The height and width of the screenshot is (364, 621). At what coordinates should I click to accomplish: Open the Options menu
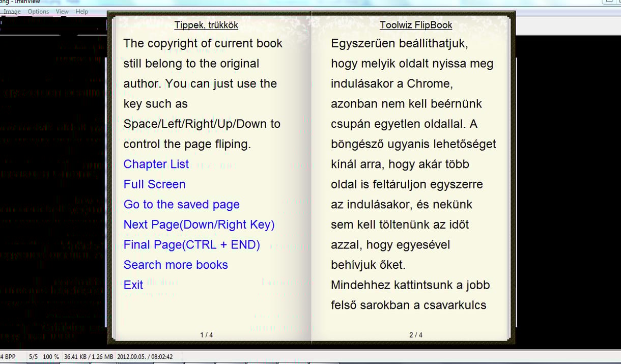[38, 11]
